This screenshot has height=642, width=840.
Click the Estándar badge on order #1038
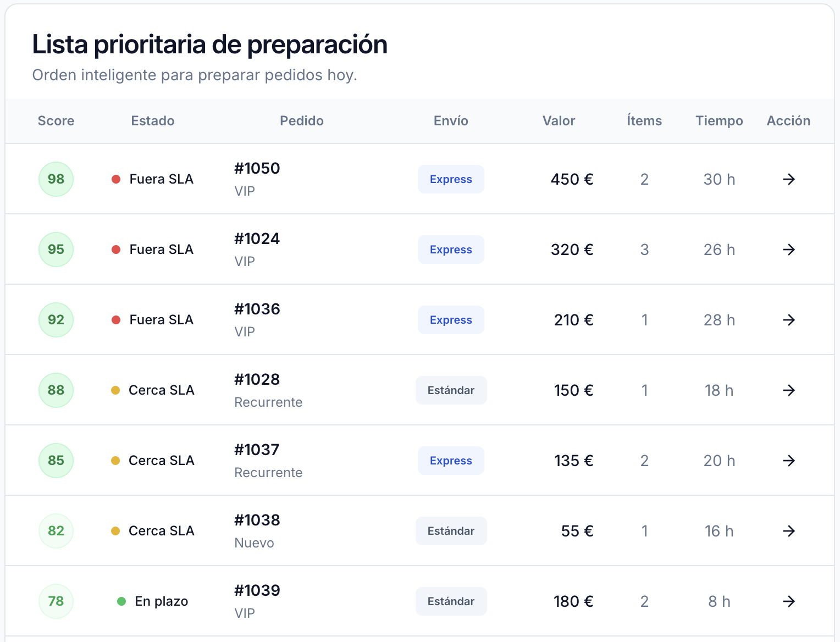(x=451, y=531)
